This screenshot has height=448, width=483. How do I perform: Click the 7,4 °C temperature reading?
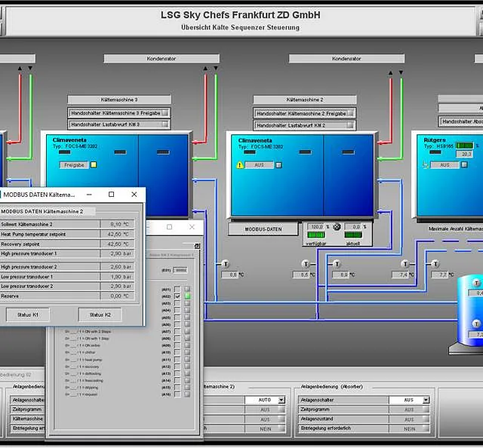[x=400, y=275]
